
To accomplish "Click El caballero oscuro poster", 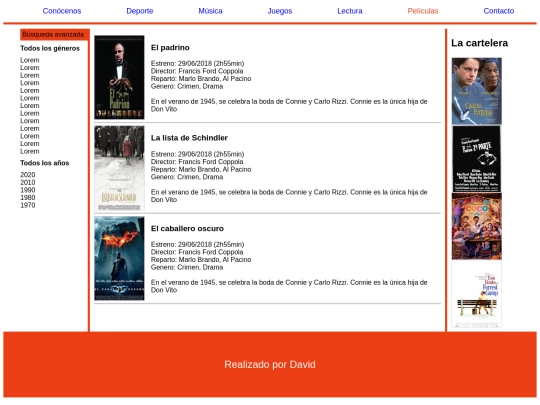I will click(x=119, y=258).
